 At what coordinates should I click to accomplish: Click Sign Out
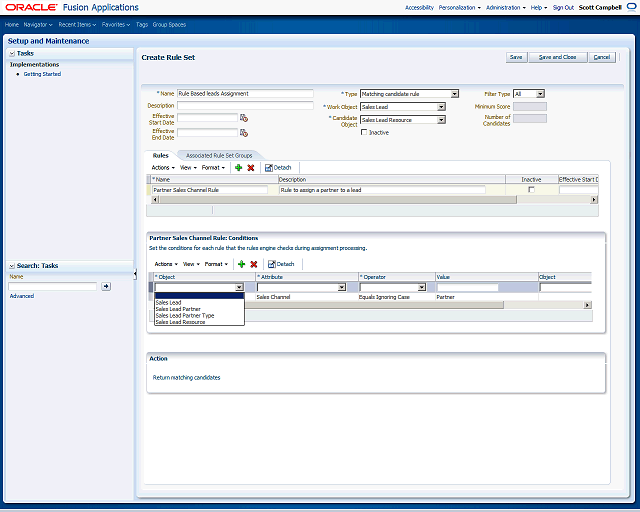[563, 7]
